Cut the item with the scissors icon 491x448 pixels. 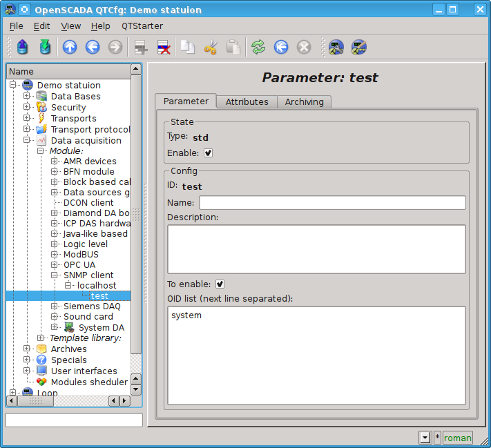211,47
